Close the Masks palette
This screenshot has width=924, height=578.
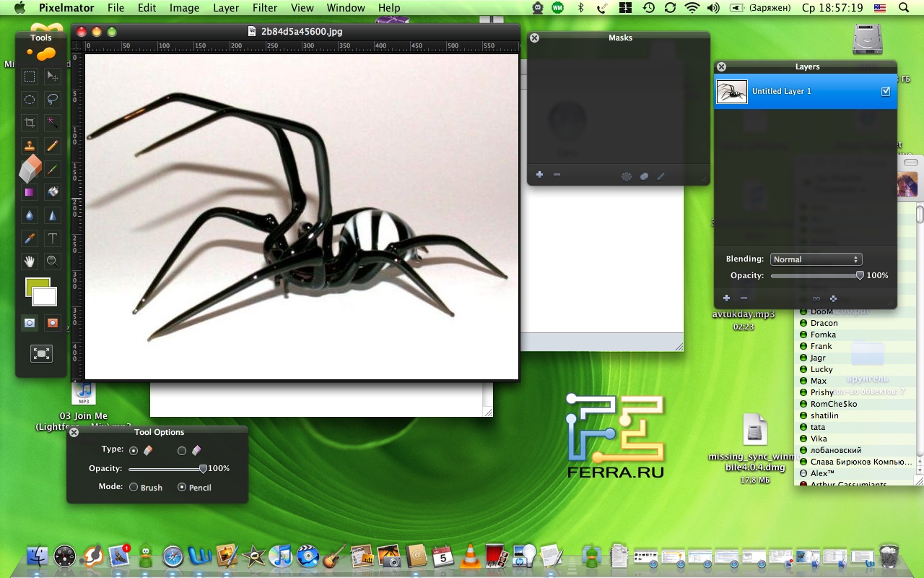point(535,38)
